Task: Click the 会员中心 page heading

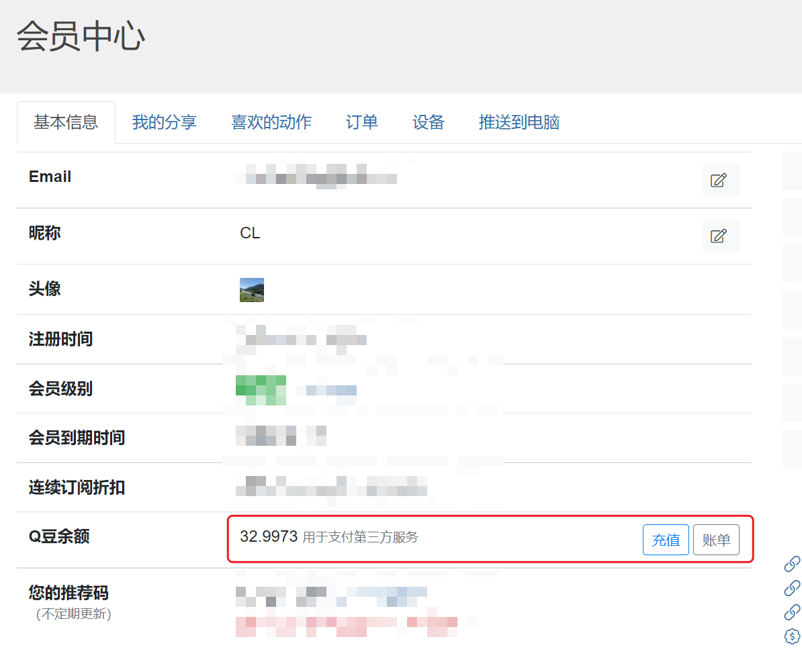Action: point(81,37)
